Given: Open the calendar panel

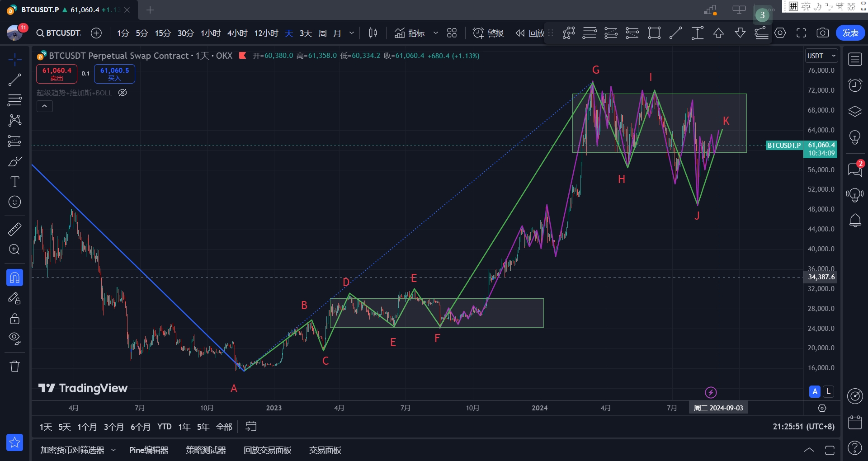Looking at the screenshot, I should [855, 422].
